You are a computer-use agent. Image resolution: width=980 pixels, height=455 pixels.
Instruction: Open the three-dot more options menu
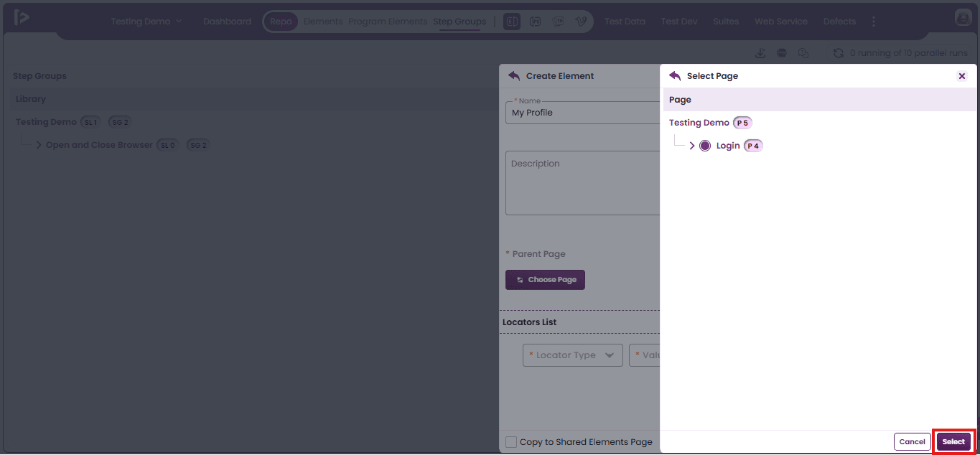874,22
